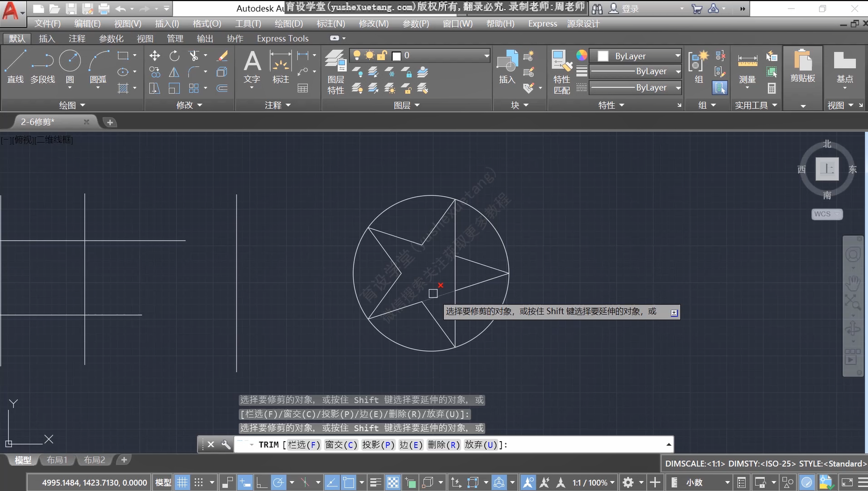
Task: Expand the 图层 panel dropdown
Action: click(407, 105)
